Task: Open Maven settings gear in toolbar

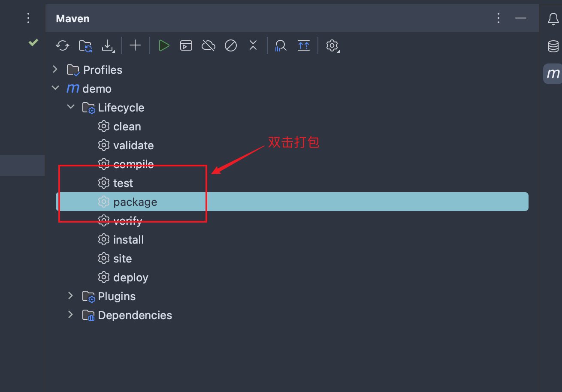Action: (x=332, y=45)
